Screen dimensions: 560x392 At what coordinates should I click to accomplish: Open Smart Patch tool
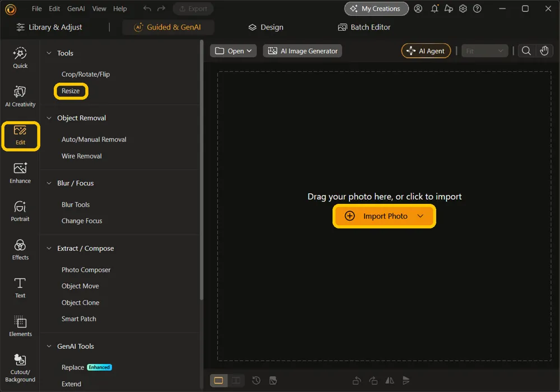coord(78,319)
